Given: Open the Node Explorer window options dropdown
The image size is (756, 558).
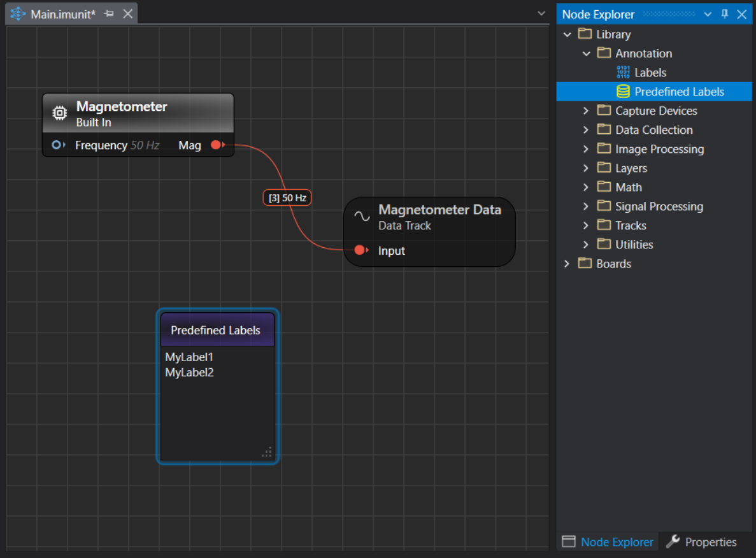Looking at the screenshot, I should (x=707, y=14).
